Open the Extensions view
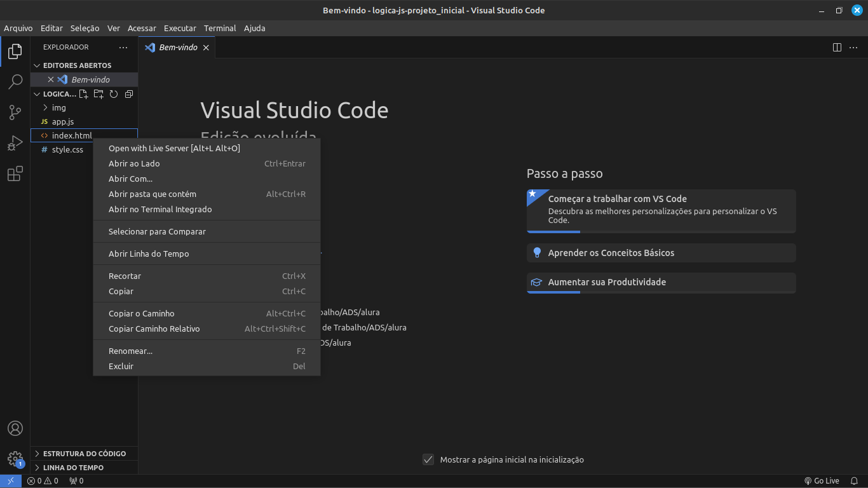 pos(15,173)
